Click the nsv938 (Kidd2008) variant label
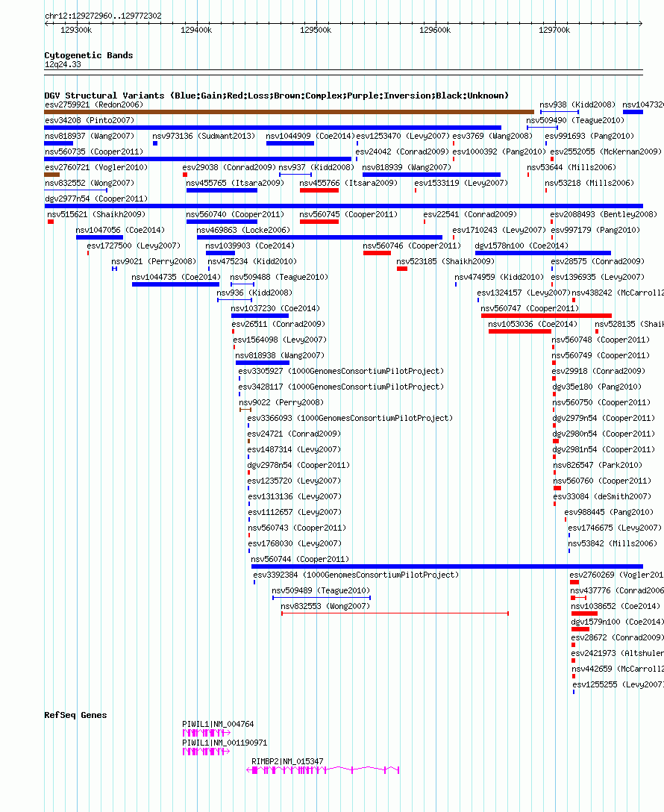 (x=577, y=104)
